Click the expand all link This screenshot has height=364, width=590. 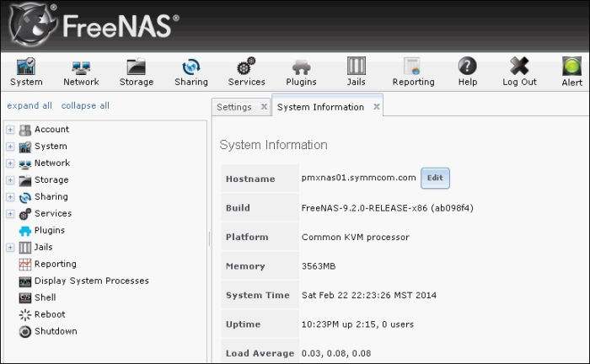[29, 105]
